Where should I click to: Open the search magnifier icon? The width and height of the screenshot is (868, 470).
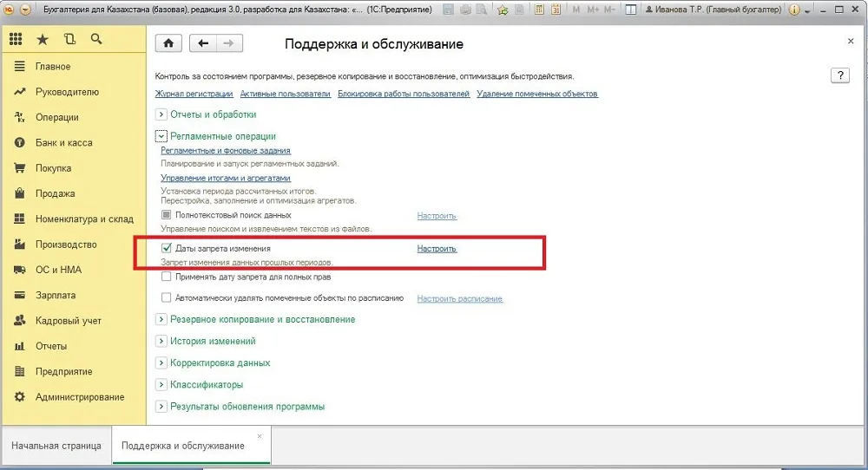pyautogui.click(x=96, y=39)
